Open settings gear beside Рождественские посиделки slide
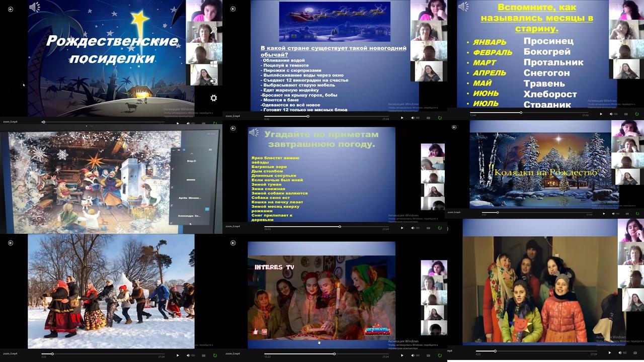644x362 pixels. coord(214,98)
